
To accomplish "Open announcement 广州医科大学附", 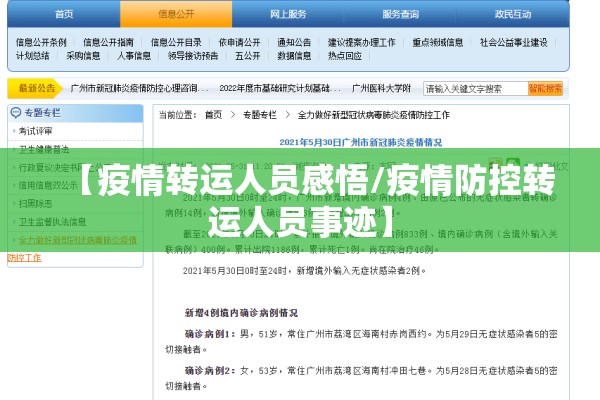I will pos(381,88).
